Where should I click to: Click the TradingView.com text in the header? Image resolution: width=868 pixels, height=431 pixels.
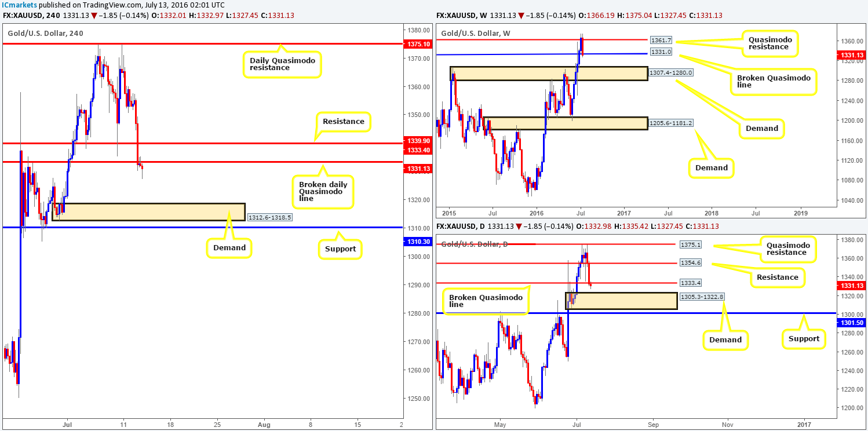(x=116, y=5)
